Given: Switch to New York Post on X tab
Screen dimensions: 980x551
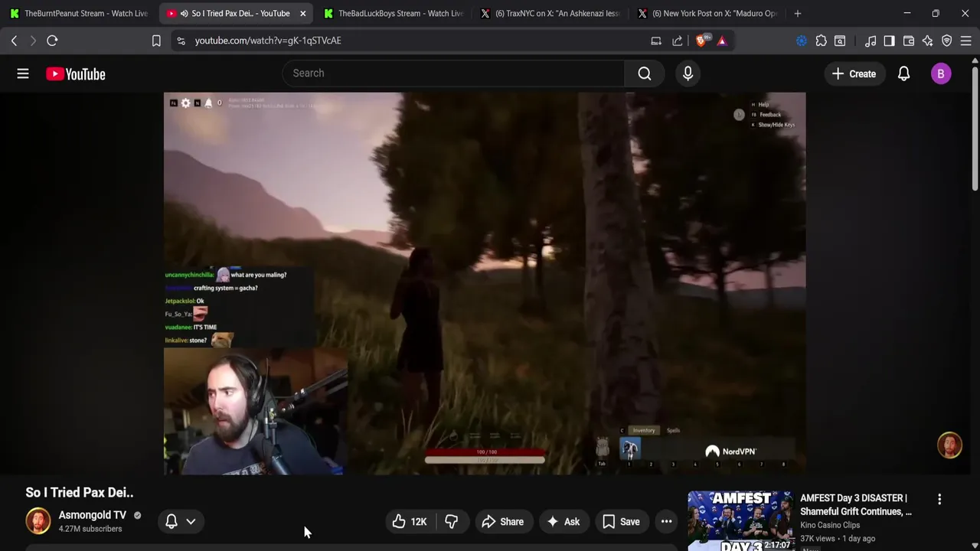Looking at the screenshot, I should (x=707, y=13).
